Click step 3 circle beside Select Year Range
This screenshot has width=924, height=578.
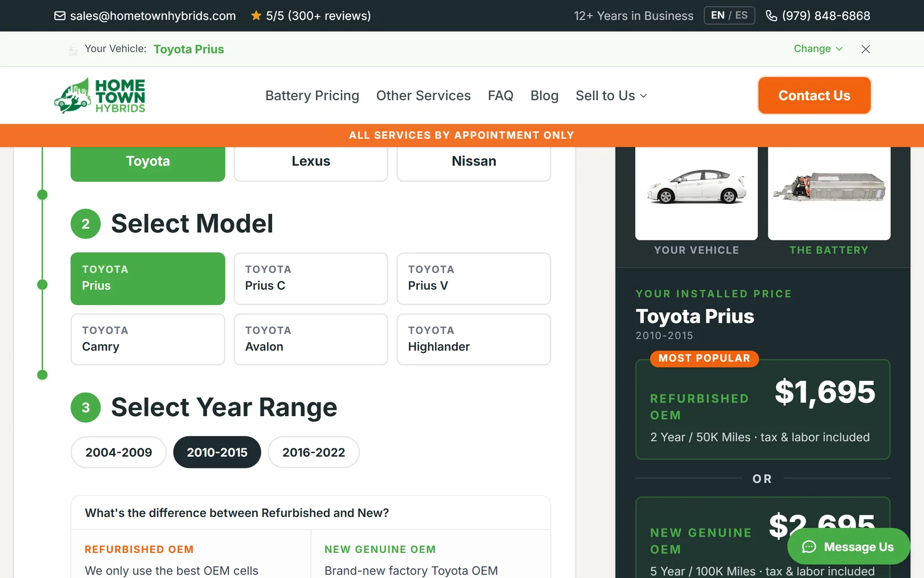point(86,407)
